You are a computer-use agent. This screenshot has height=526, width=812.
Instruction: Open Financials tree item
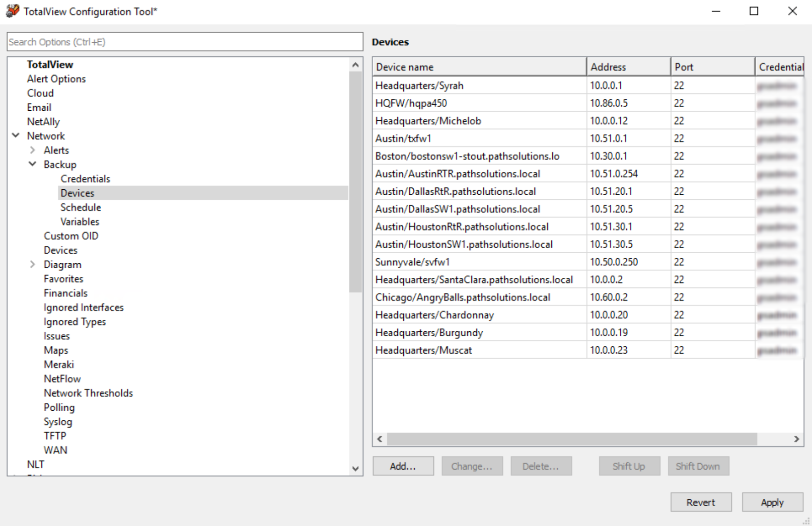(x=65, y=293)
